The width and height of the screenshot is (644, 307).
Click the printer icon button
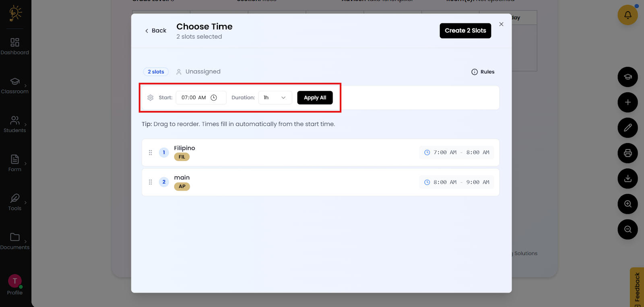coord(627,153)
